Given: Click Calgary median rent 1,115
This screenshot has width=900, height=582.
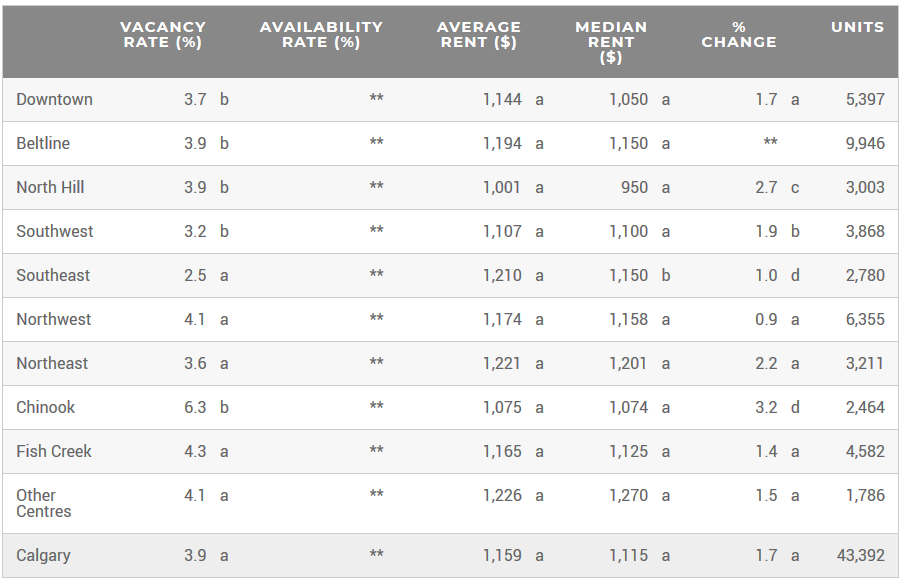Looking at the screenshot, I should 629,555.
